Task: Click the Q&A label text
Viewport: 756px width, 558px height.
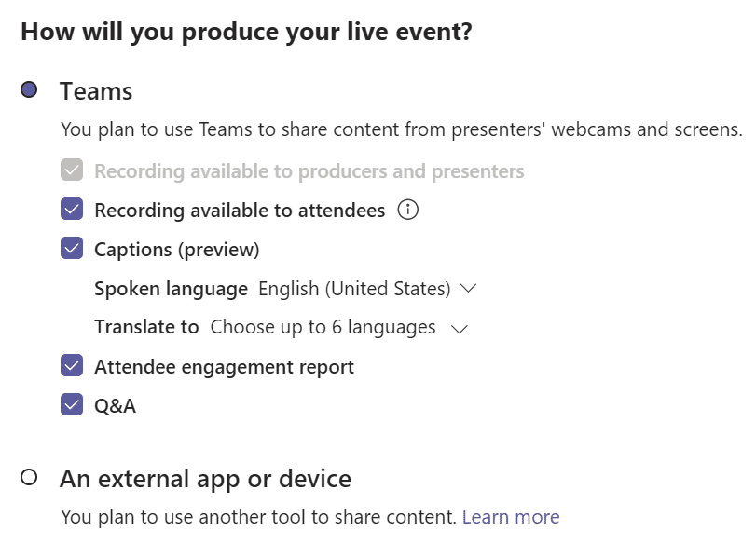Action: point(116,406)
